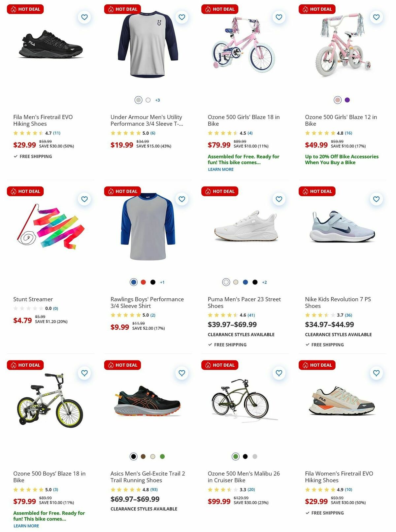
Task: Choose the red color for the Rawlings shirt
Action: (143, 282)
